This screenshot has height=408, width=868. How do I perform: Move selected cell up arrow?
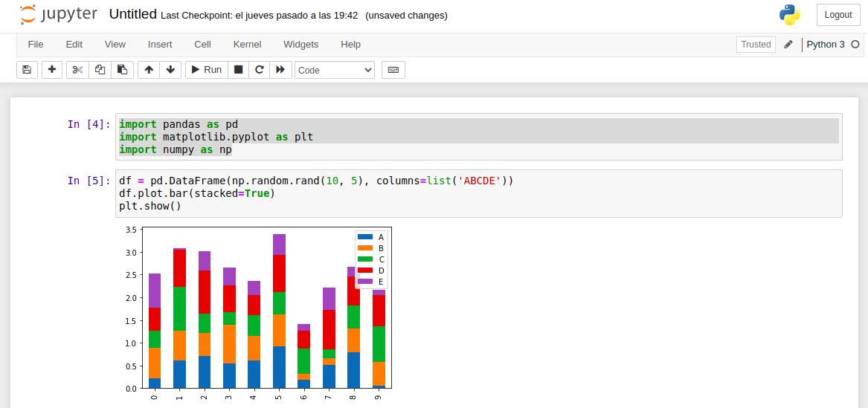click(x=149, y=70)
